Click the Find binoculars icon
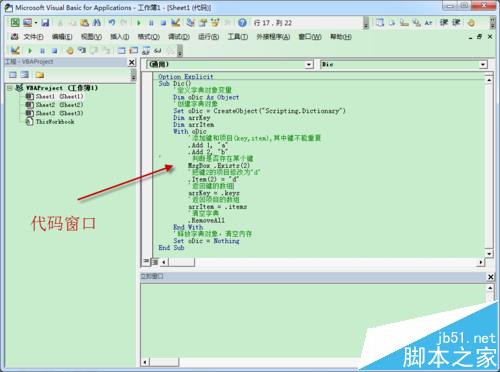 coord(97,23)
